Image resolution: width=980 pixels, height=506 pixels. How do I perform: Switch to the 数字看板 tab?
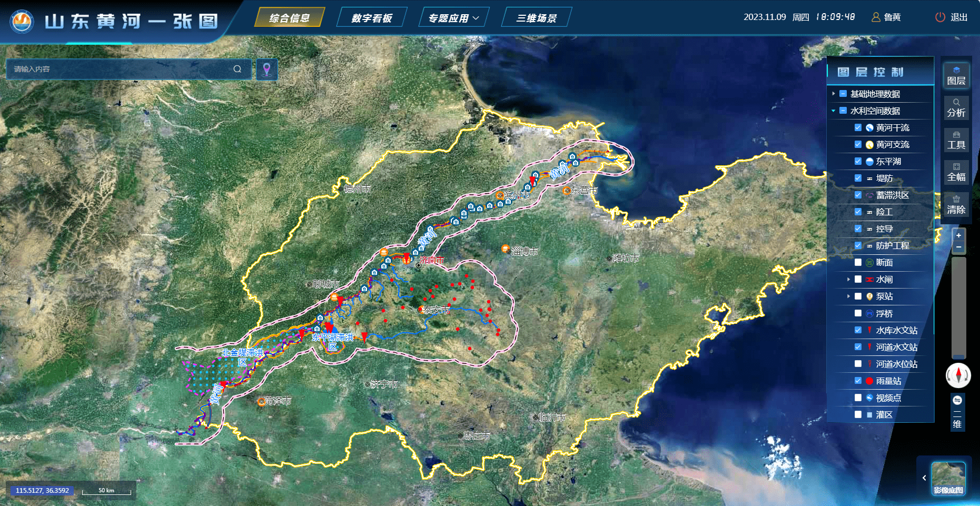click(372, 18)
